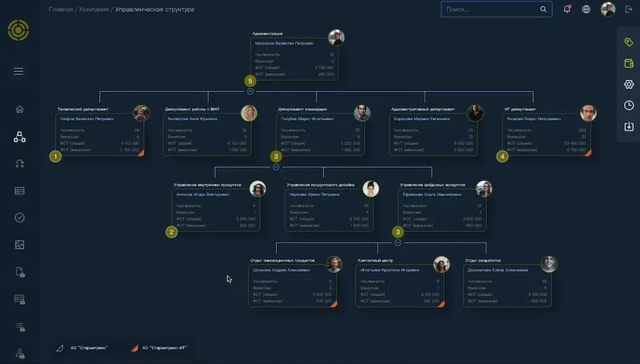Expand Технический департамент via badge 1
Image resolution: width=640 pixels, height=364 pixels.
pos(55,157)
